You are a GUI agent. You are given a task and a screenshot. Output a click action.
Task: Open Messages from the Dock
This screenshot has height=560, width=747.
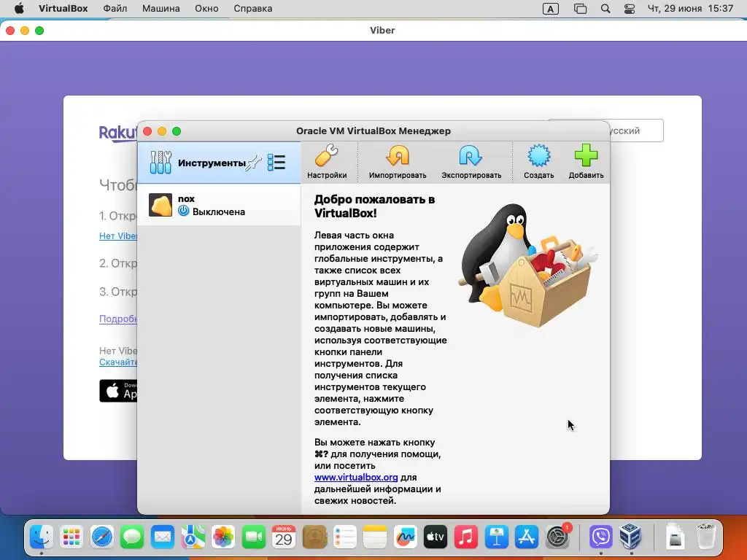pyautogui.click(x=132, y=537)
